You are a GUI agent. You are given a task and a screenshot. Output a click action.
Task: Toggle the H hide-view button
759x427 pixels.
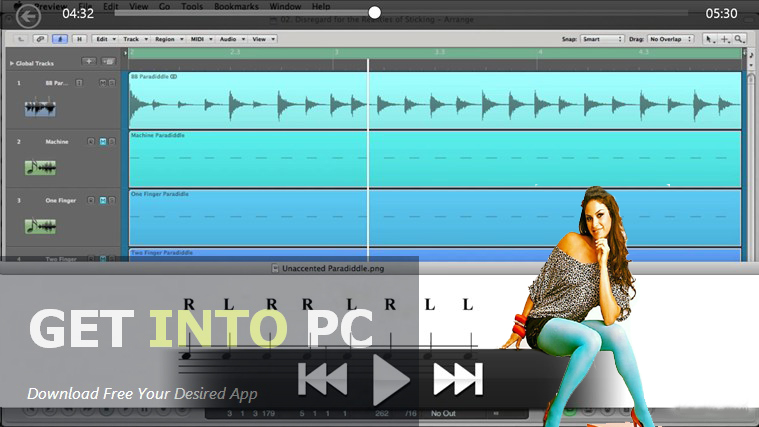point(79,39)
